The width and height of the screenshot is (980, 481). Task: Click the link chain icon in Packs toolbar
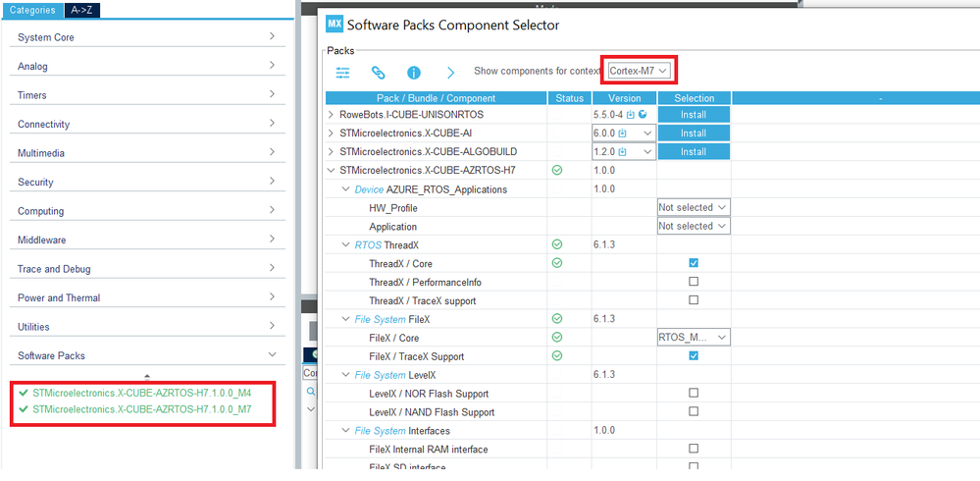click(x=378, y=73)
